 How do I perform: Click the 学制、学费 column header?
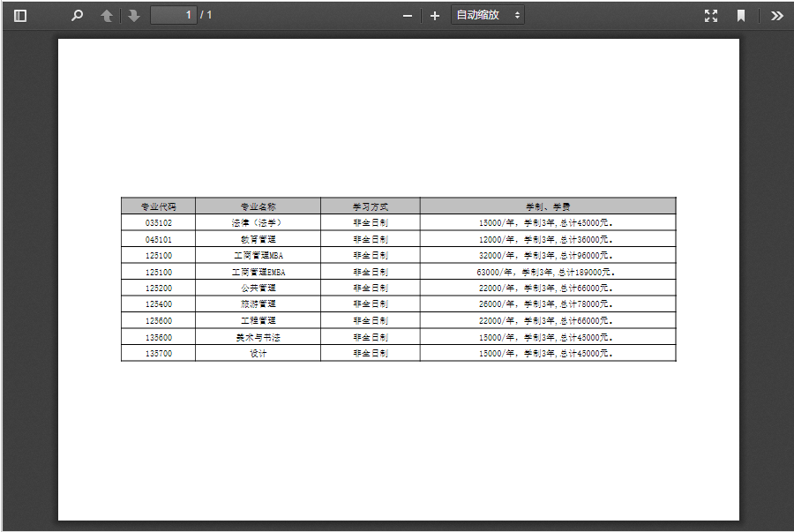(x=548, y=206)
